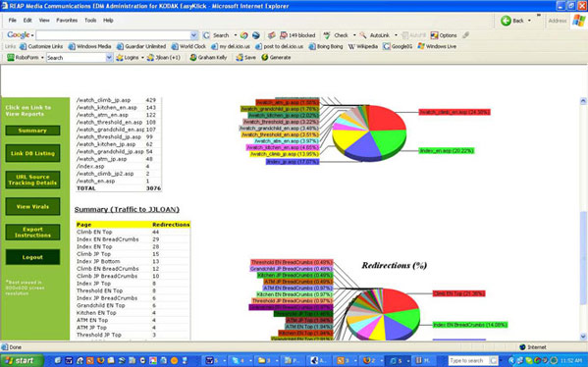Click the red /watch_climb_en.asp legend label
The height and width of the screenshot is (367, 588).
(454, 112)
